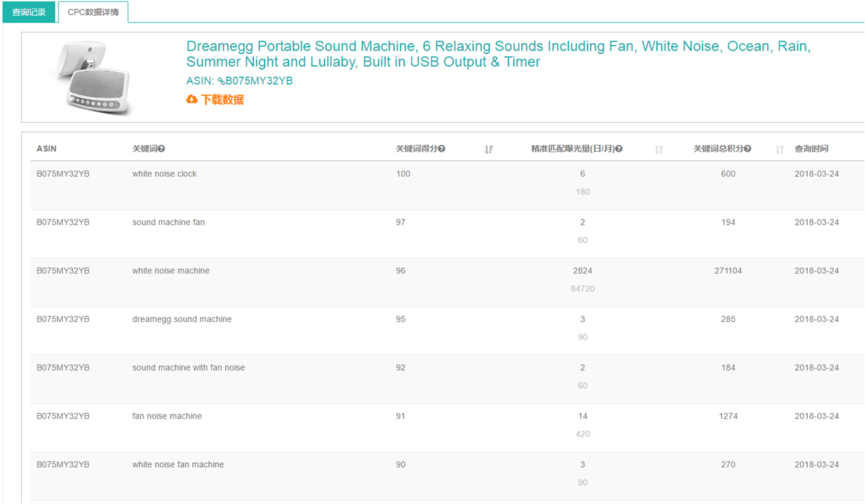Switch to the 查询记录 tab
This screenshot has height=504, width=865.
point(29,12)
